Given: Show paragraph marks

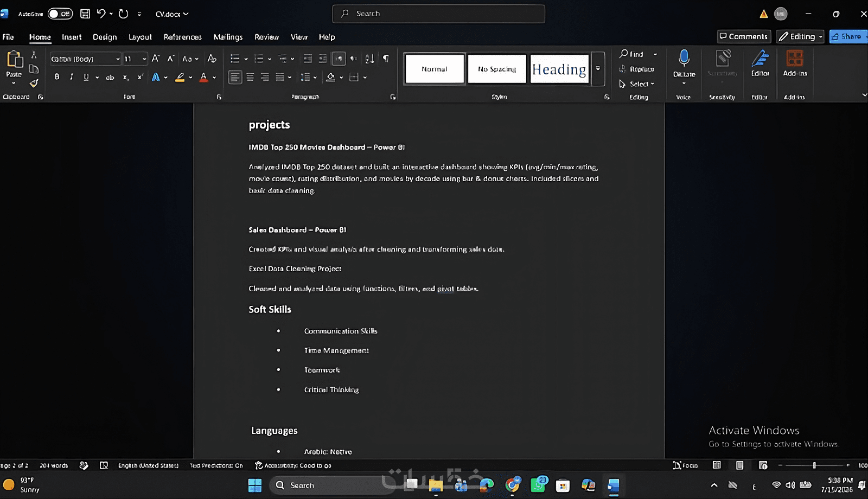Looking at the screenshot, I should pyautogui.click(x=386, y=59).
